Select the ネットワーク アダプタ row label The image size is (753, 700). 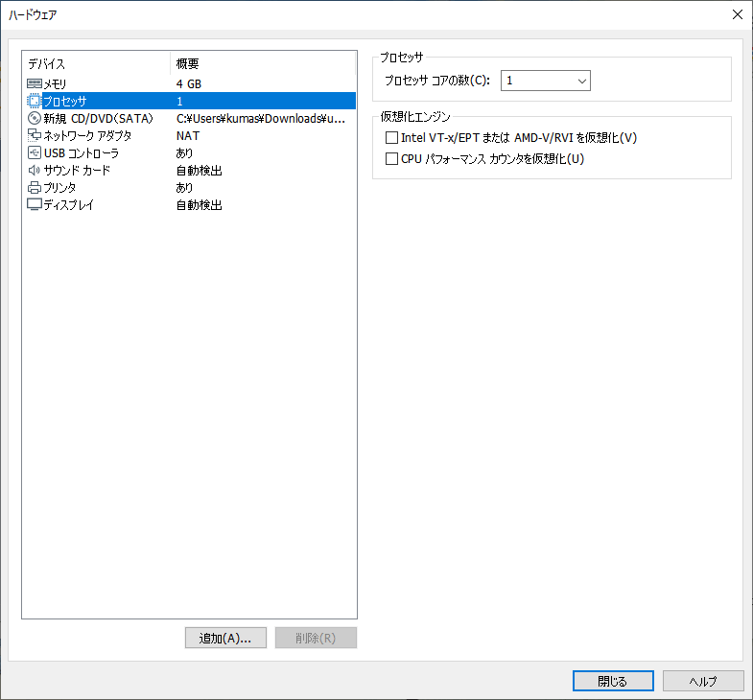tap(87, 136)
